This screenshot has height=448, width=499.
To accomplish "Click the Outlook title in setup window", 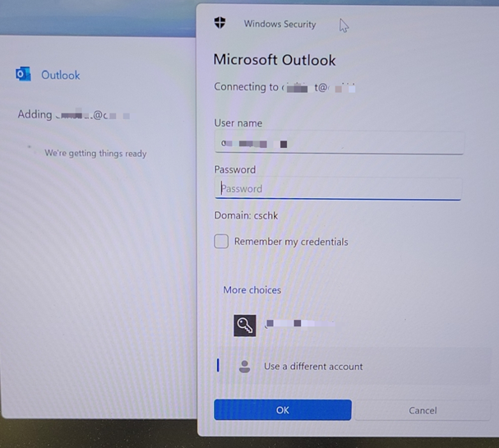I will tap(61, 75).
